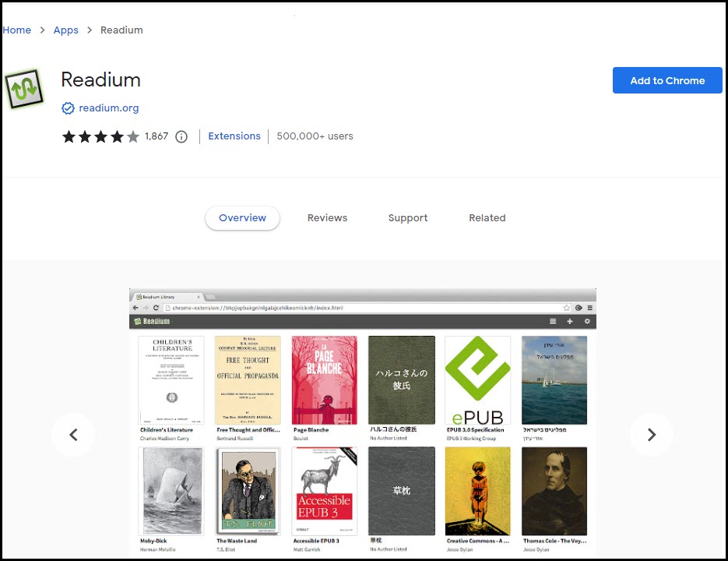Click the Accessible EPUB 3 goat cover
Viewport: 728px width, 561px height.
325,492
